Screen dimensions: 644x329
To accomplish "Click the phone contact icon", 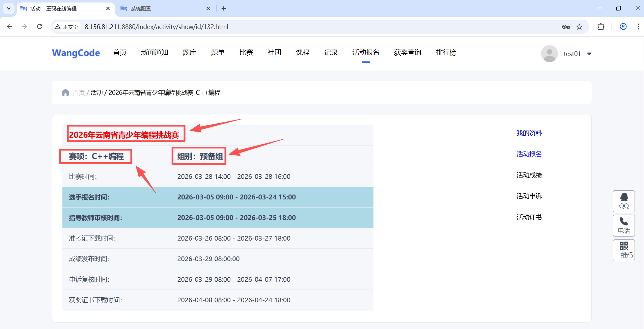I will tap(624, 225).
